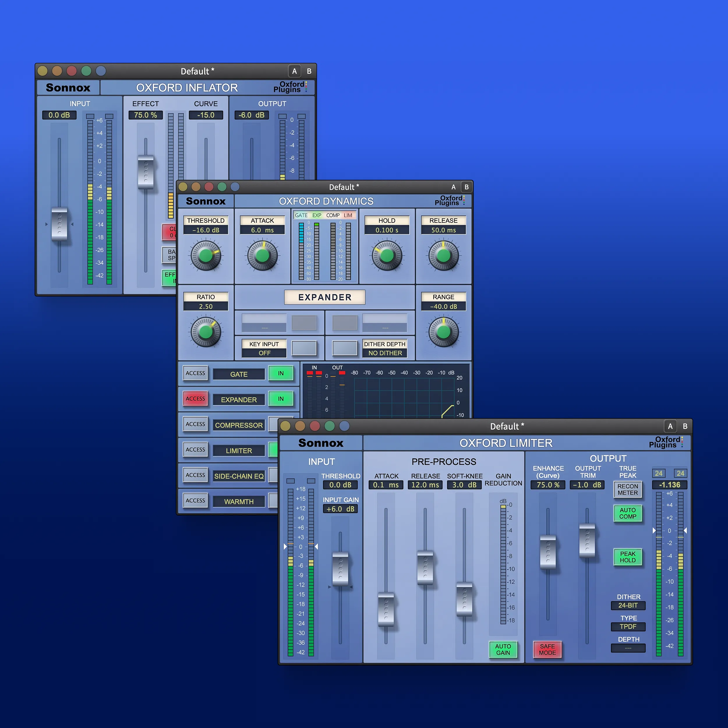Viewport: 728px width, 728px height.
Task: Open the Default preset name in Oxford Limiter
Action: click(507, 426)
